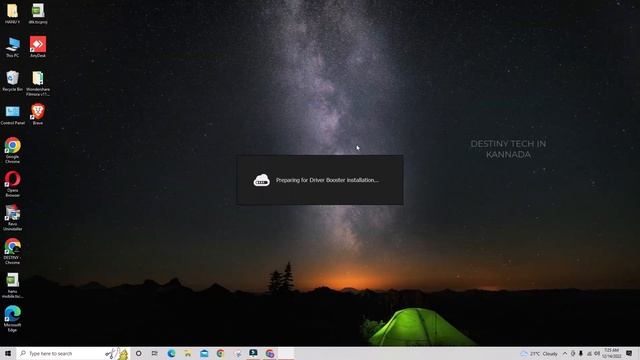Open the volume tray icon

coord(597,353)
